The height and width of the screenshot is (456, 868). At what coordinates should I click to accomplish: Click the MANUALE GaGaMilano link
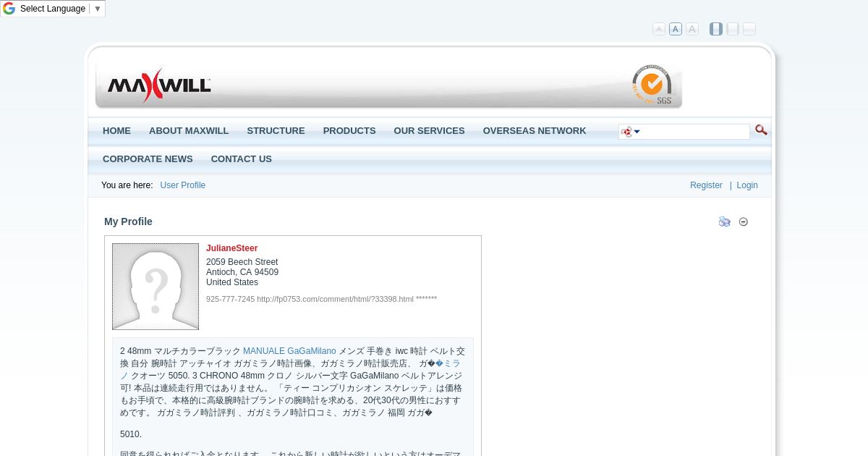(x=289, y=351)
